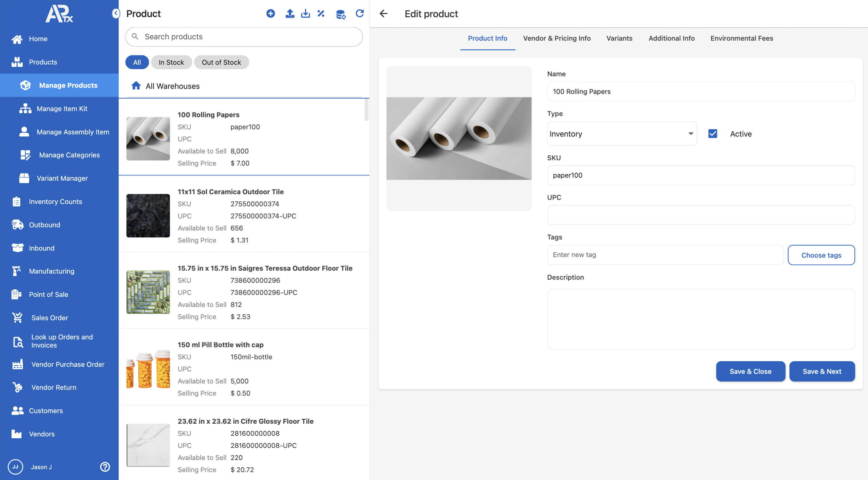
Task: Click the add new product plus icon
Action: click(x=270, y=14)
